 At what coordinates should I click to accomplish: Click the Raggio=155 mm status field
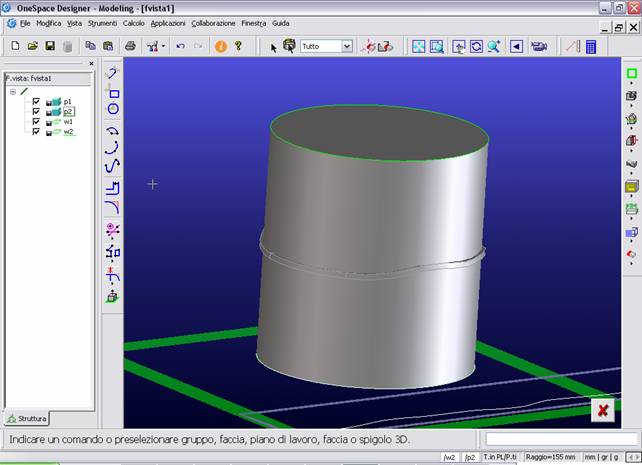(x=550, y=457)
